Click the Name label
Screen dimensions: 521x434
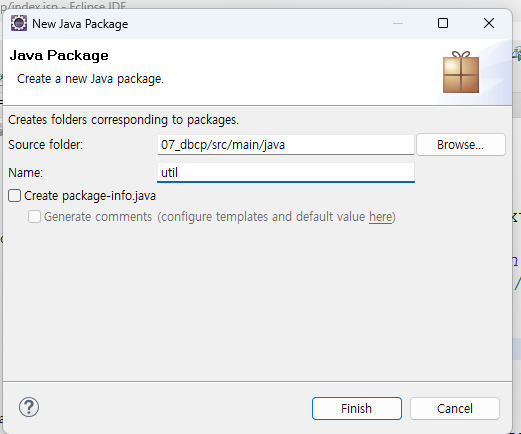[26, 173]
